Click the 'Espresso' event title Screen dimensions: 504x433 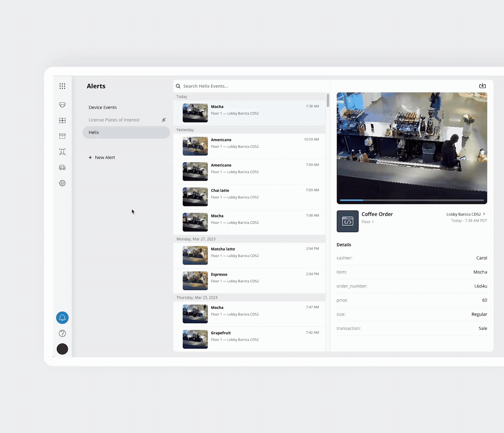[x=219, y=274]
